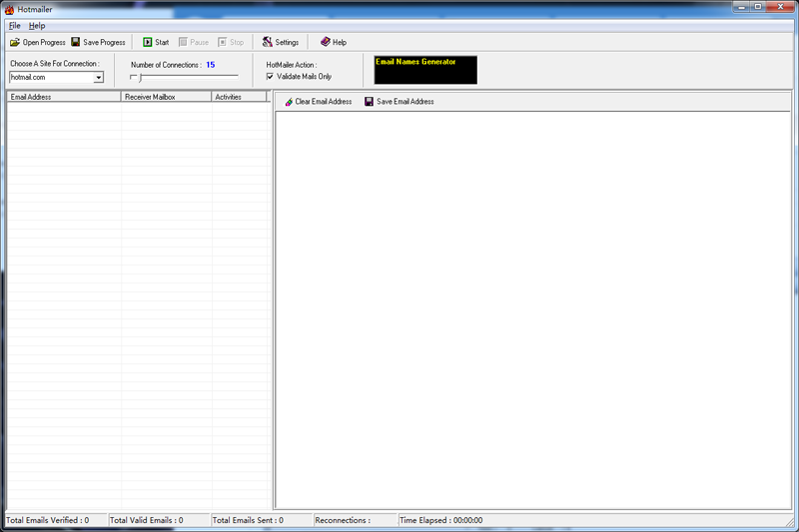Click the greyed-out Pause icon
The image size is (799, 532).
pos(183,42)
